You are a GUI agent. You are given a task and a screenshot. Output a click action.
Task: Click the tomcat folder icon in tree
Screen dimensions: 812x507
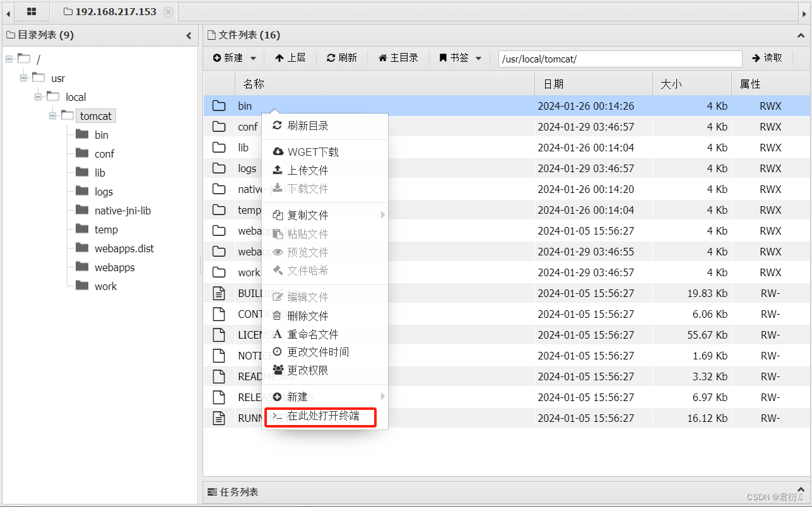[x=68, y=115]
